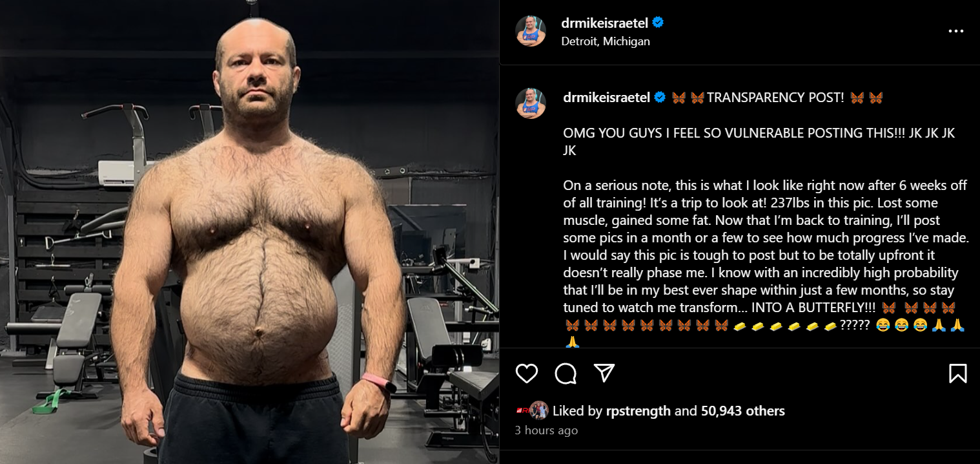Click the verified badge in the post header
This screenshot has width=980, height=464.
point(658,23)
